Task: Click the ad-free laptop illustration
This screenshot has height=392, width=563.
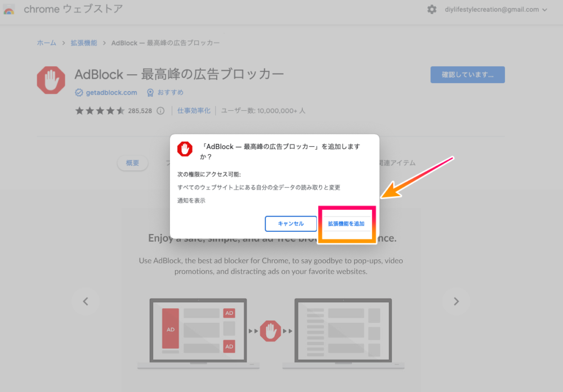Action: [343, 333]
